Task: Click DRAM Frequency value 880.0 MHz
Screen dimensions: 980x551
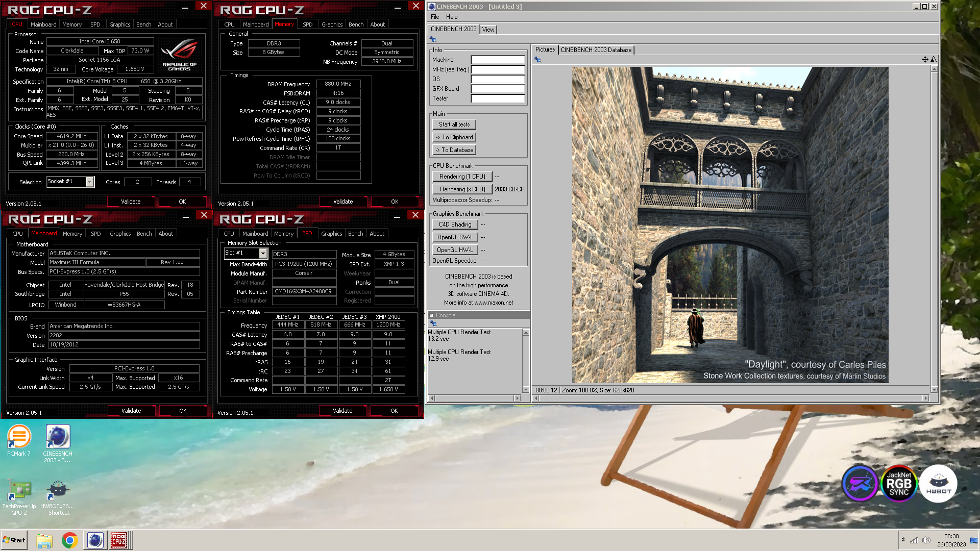Action: tap(338, 84)
